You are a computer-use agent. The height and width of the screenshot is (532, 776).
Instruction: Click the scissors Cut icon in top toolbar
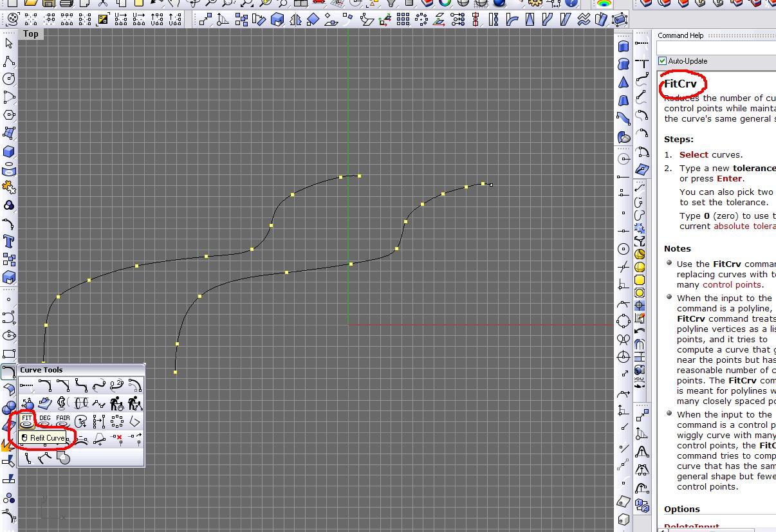coord(103,3)
